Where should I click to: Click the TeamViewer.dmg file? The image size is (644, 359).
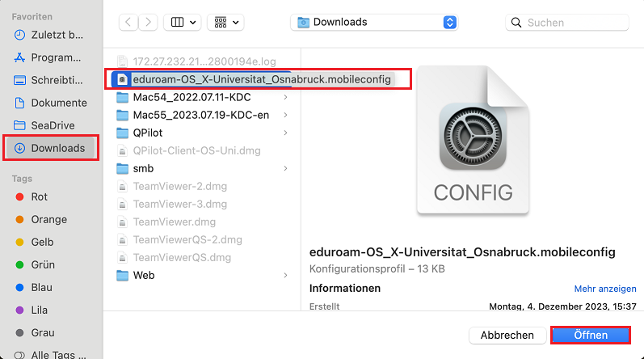pyautogui.click(x=201, y=222)
